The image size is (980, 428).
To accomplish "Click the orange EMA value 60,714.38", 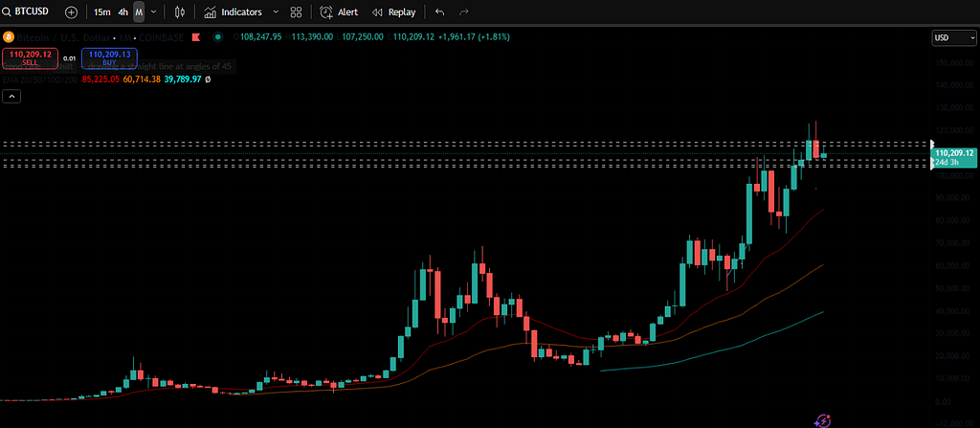I will click(142, 79).
